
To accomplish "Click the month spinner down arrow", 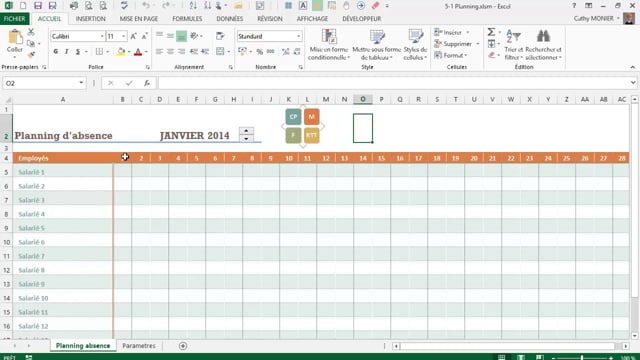I will 246,139.
